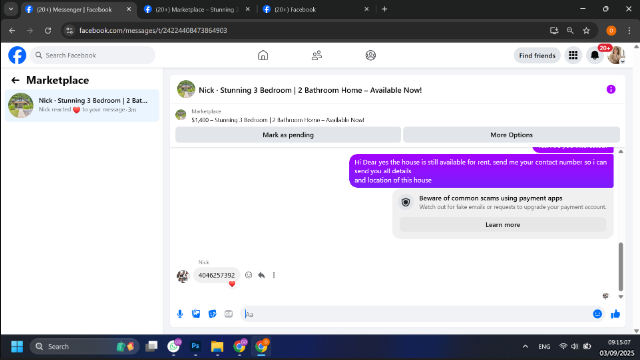Viewport: 640px width, 360px height.
Task: Open the Groups icon in top navigation
Action: pos(371,55)
